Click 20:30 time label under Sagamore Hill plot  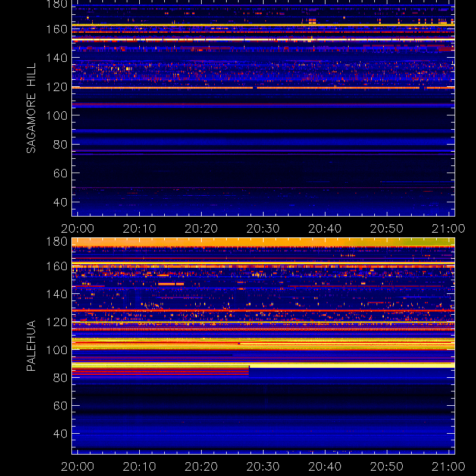coord(263,228)
